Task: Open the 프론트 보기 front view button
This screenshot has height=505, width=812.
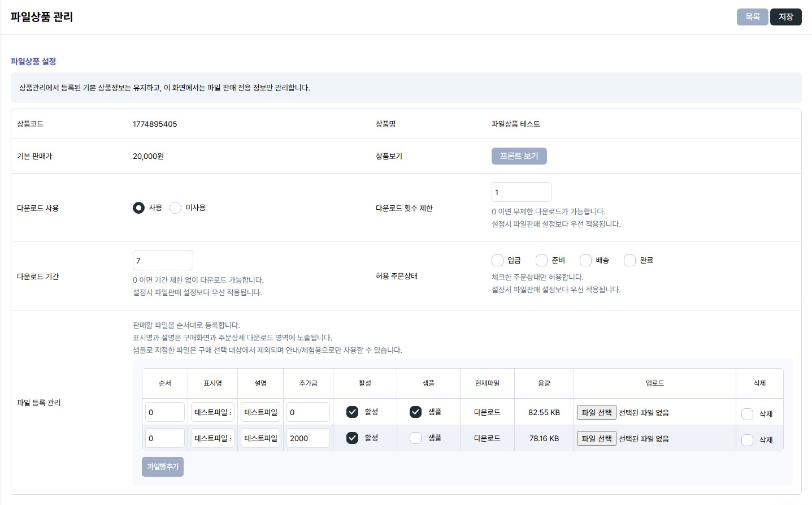Action: click(x=519, y=156)
